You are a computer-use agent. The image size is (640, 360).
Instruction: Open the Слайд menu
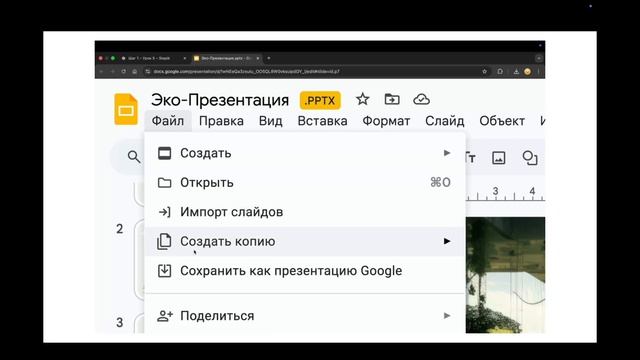pos(444,121)
